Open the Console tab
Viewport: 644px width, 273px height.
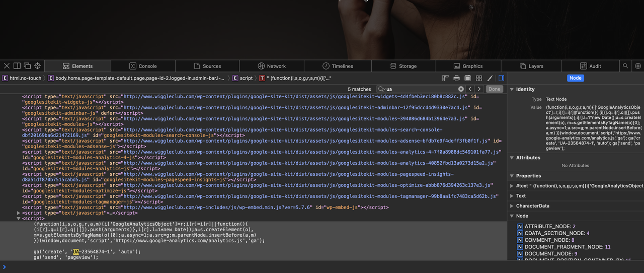coord(143,66)
